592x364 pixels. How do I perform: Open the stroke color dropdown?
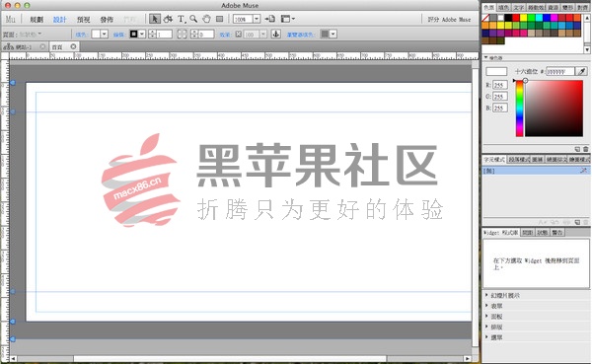[142, 34]
